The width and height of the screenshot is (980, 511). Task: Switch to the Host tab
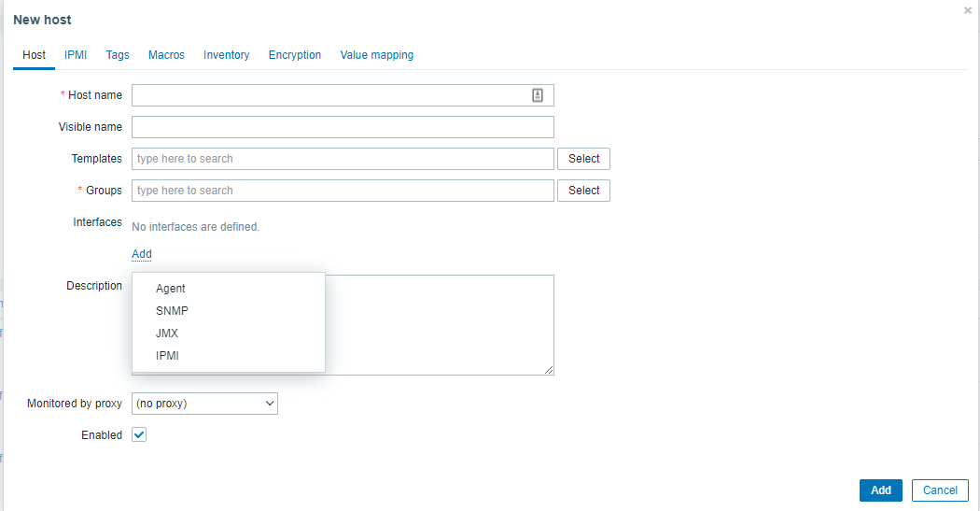(34, 55)
